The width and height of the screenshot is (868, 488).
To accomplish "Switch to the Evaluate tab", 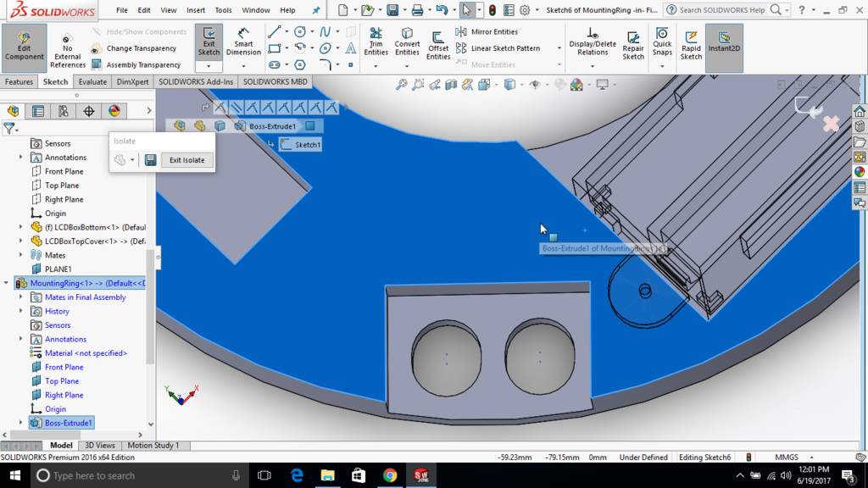I will (92, 82).
